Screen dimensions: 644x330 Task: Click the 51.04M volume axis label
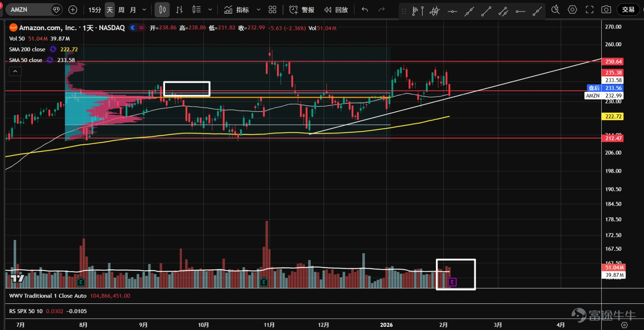(614, 267)
